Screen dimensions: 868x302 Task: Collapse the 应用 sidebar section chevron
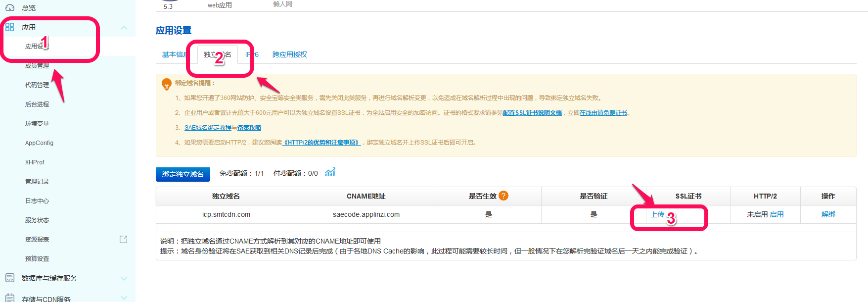(124, 28)
